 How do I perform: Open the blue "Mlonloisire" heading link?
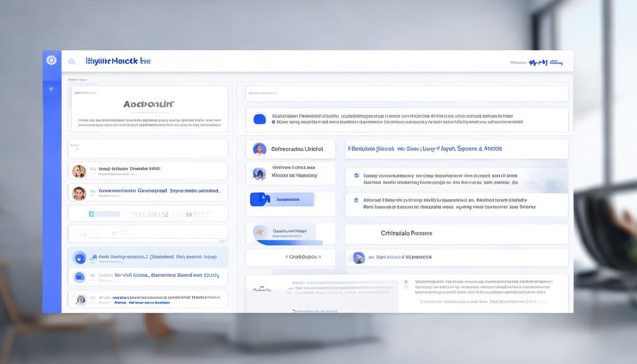pyautogui.click(x=425, y=149)
